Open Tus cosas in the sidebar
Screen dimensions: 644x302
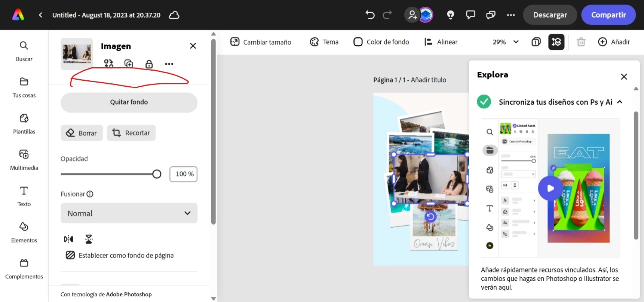coord(24,87)
